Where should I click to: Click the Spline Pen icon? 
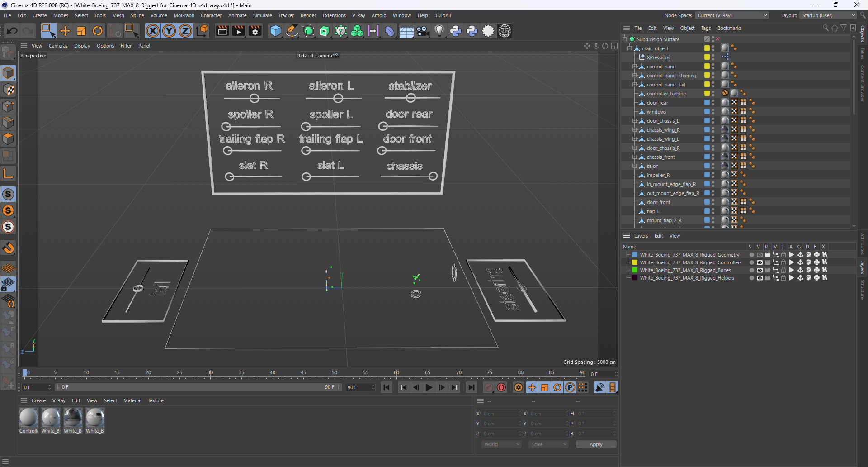click(292, 31)
